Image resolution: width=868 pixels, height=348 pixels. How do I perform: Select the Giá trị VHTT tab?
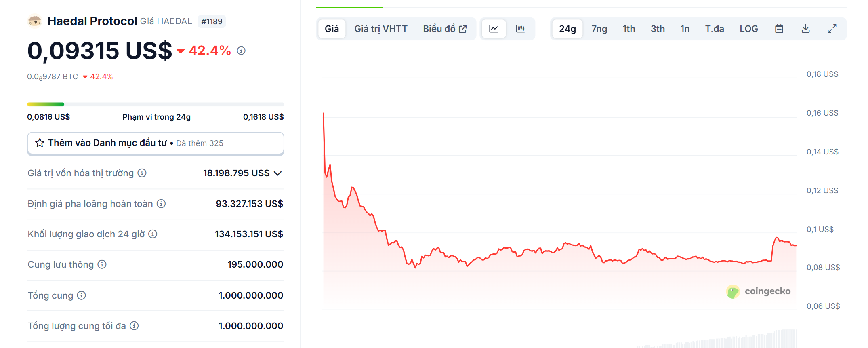381,29
